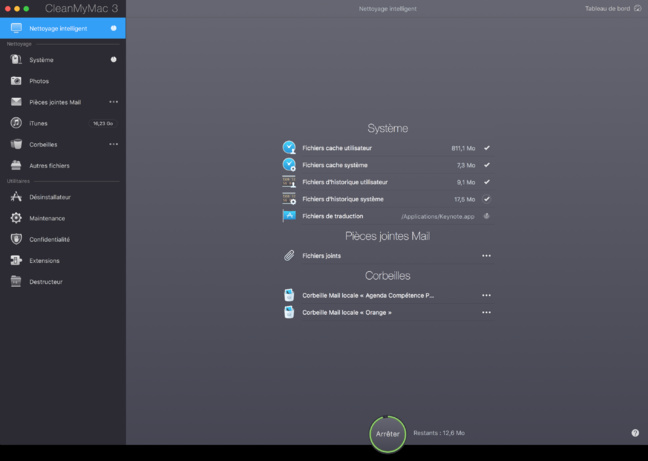Click the Pièces jointes Mail section heading
This screenshot has width=648, height=461.
tap(388, 236)
